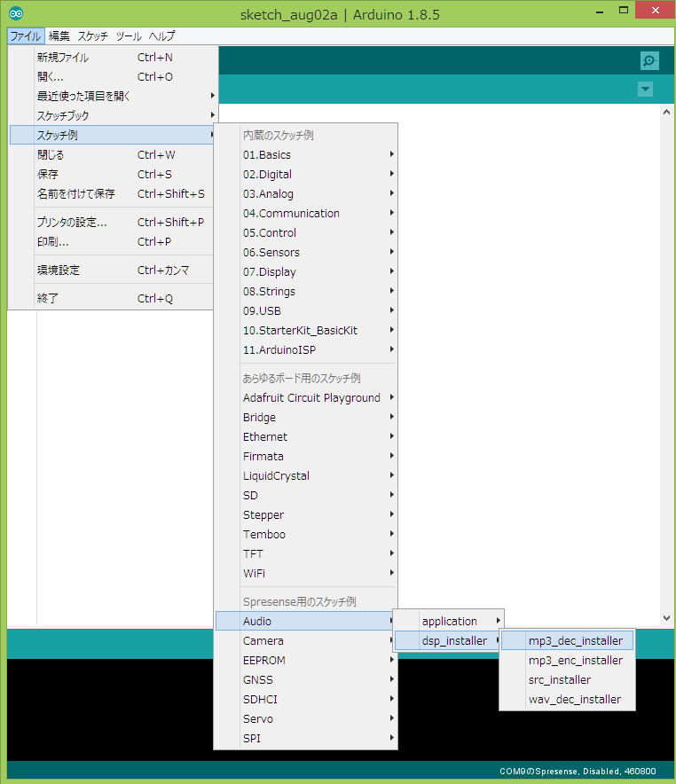Select Audio under Spresense examples
This screenshot has width=676, height=784.
(306, 622)
